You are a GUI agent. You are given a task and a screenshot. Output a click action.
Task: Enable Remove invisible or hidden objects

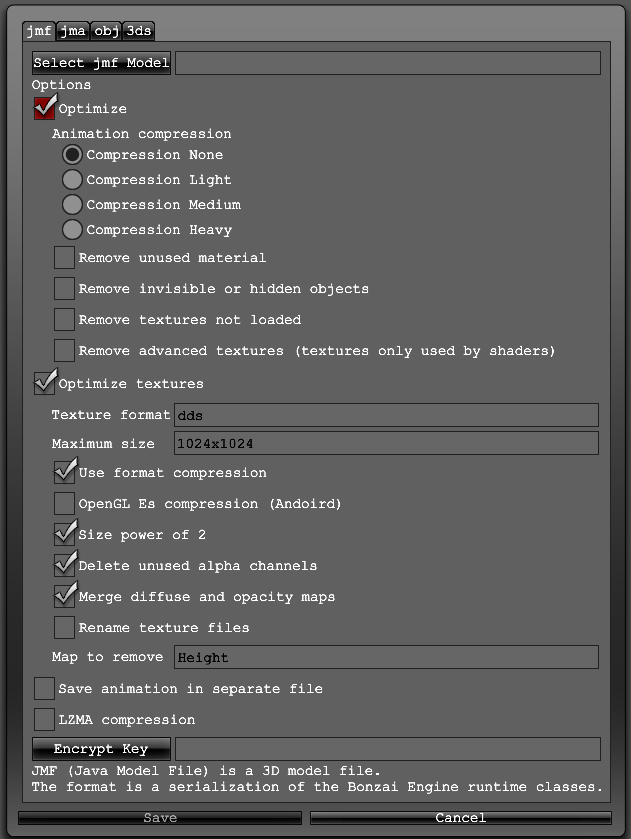(x=64, y=289)
